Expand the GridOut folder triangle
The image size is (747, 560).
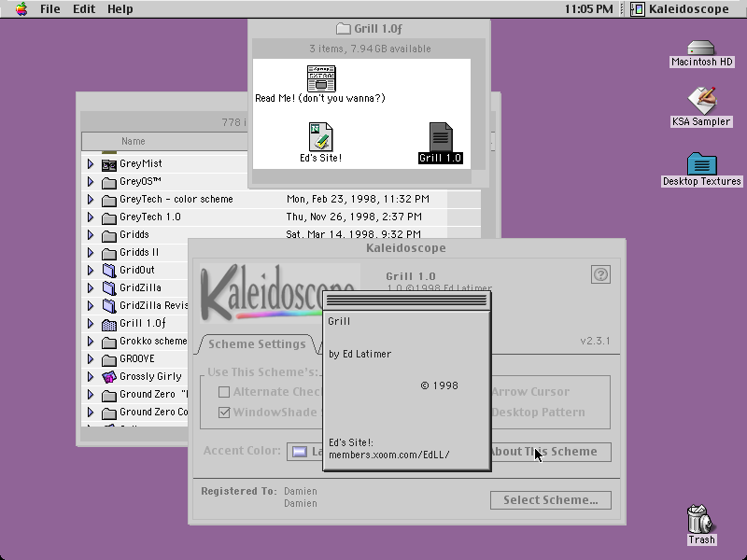(x=91, y=270)
